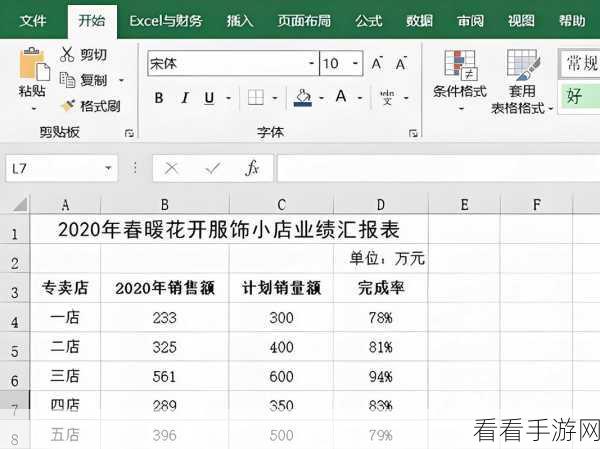This screenshot has width=600, height=449.
Task: Select column F header
Action: pos(536,205)
